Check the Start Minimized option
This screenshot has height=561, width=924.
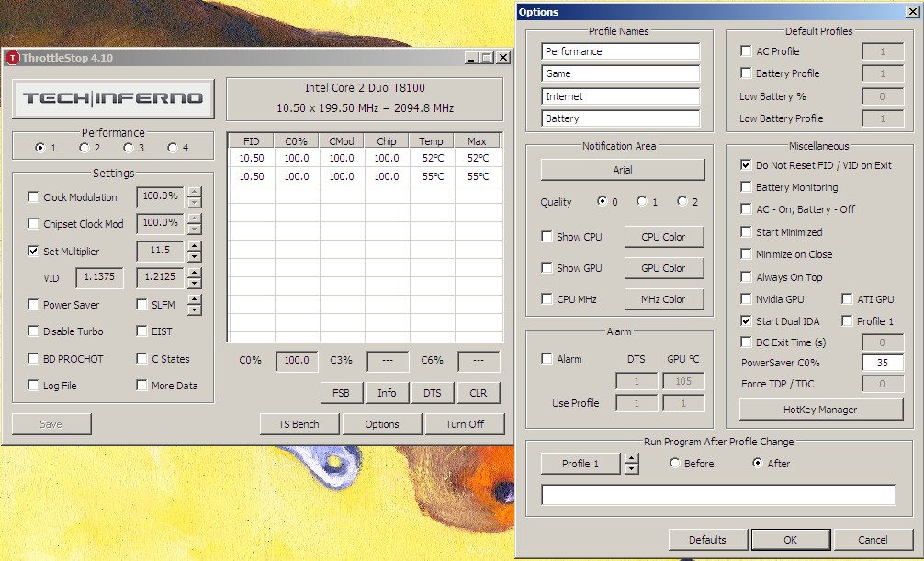[x=746, y=231]
